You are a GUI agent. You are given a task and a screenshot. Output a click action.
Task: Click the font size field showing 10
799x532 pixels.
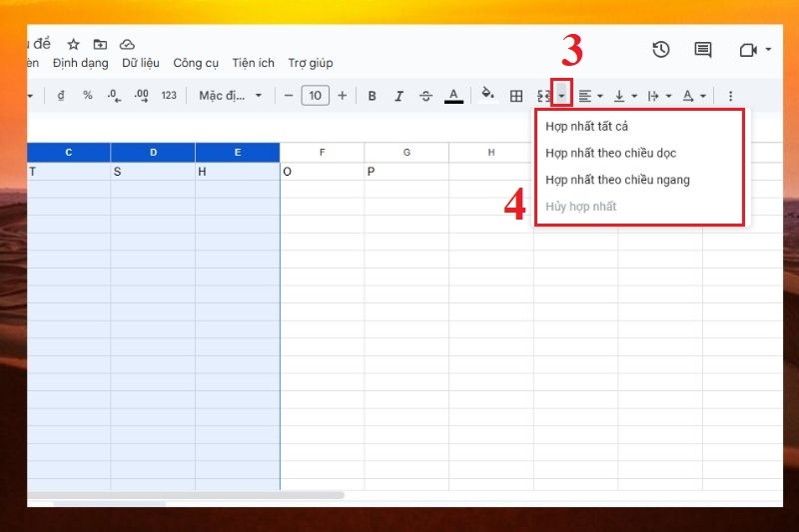[315, 95]
